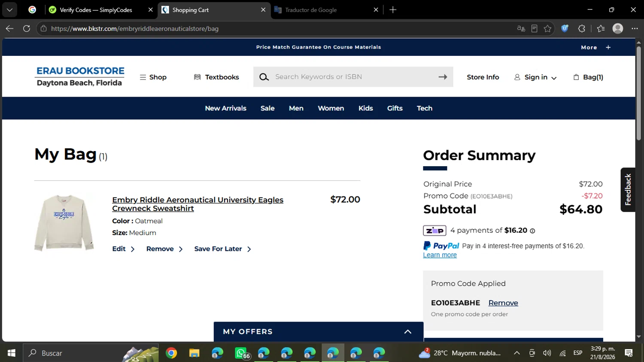The width and height of the screenshot is (644, 362).
Task: Open immersive reader icon in address bar
Action: coord(534,29)
